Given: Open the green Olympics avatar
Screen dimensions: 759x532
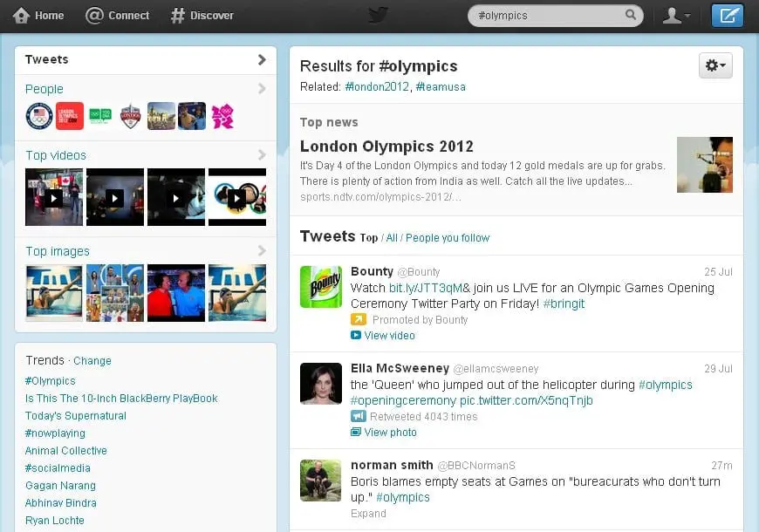Looking at the screenshot, I should pyautogui.click(x=100, y=116).
